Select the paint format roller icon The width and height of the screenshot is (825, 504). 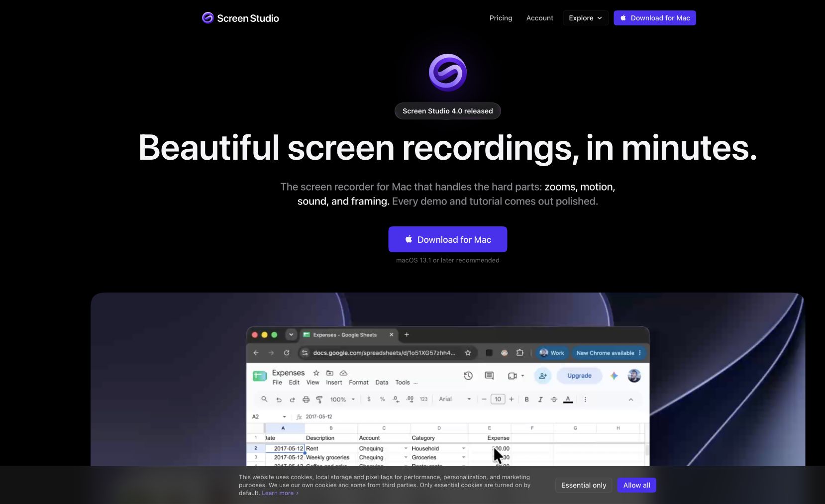319,400
